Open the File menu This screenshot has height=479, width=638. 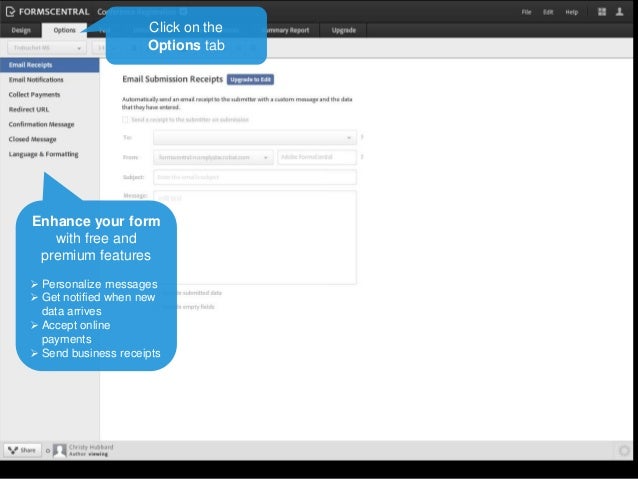(x=527, y=12)
